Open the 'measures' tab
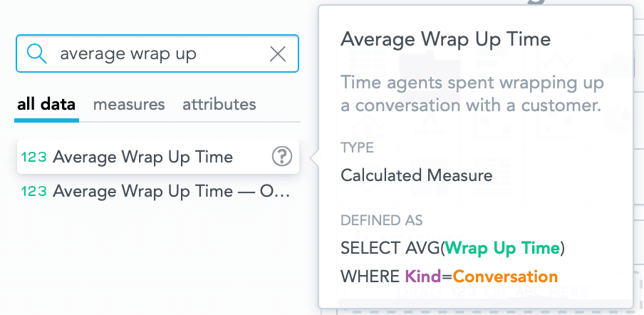Image resolution: width=644 pixels, height=315 pixels. pyautogui.click(x=129, y=105)
